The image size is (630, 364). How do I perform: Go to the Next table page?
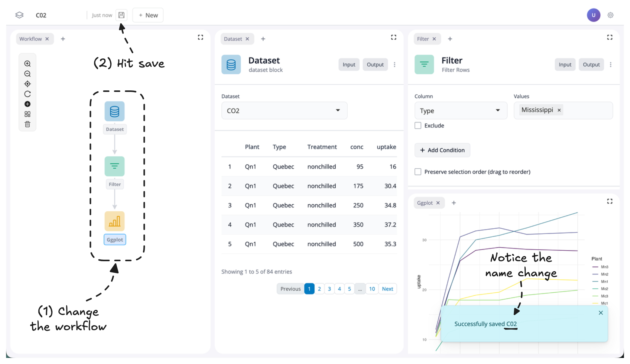(387, 289)
